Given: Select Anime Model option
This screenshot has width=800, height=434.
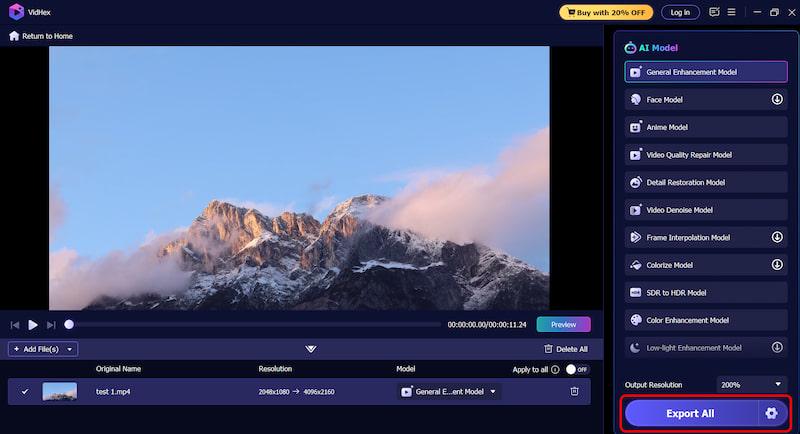Looking at the screenshot, I should [706, 127].
